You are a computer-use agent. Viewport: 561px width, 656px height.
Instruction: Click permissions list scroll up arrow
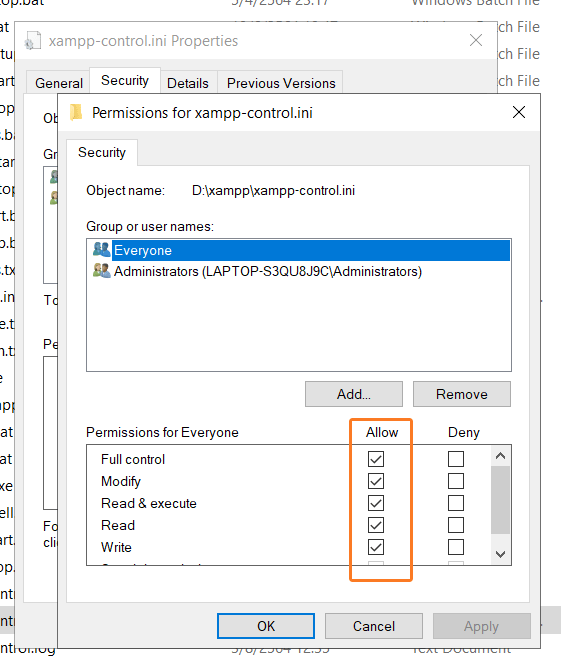[x=500, y=456]
